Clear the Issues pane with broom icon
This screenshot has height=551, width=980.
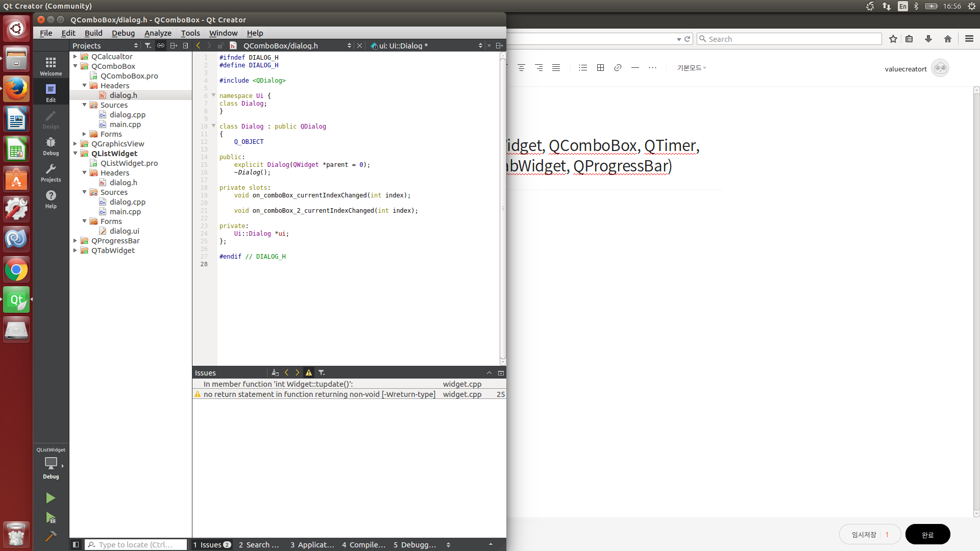pyautogui.click(x=275, y=373)
